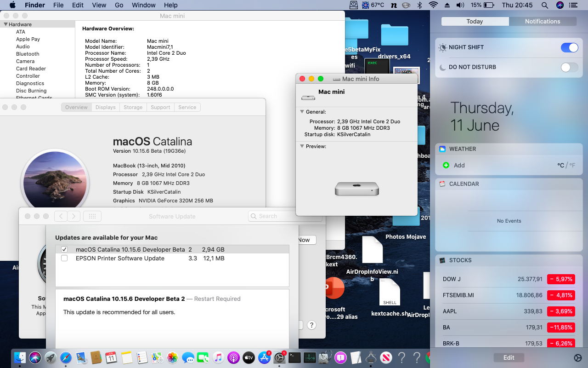
Task: Collapse the Hardware tree in System Information
Action: [6, 24]
